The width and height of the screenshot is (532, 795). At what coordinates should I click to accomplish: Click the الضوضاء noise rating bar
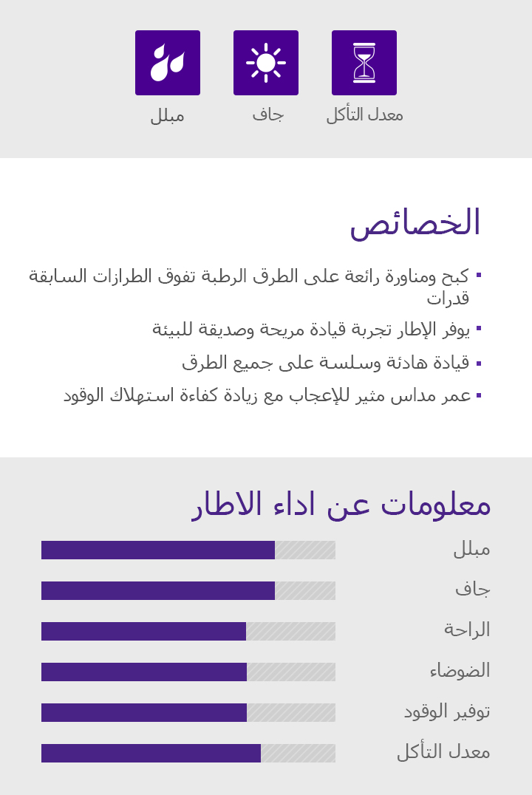pos(188,672)
